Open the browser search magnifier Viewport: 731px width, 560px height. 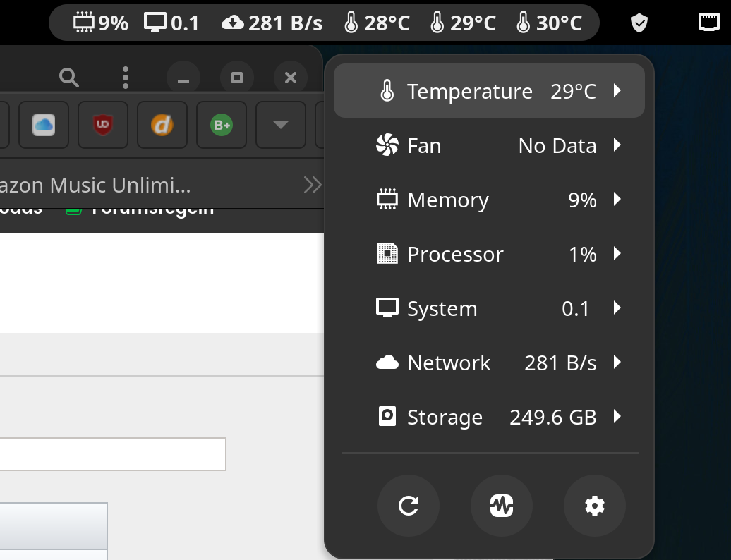[x=68, y=78]
